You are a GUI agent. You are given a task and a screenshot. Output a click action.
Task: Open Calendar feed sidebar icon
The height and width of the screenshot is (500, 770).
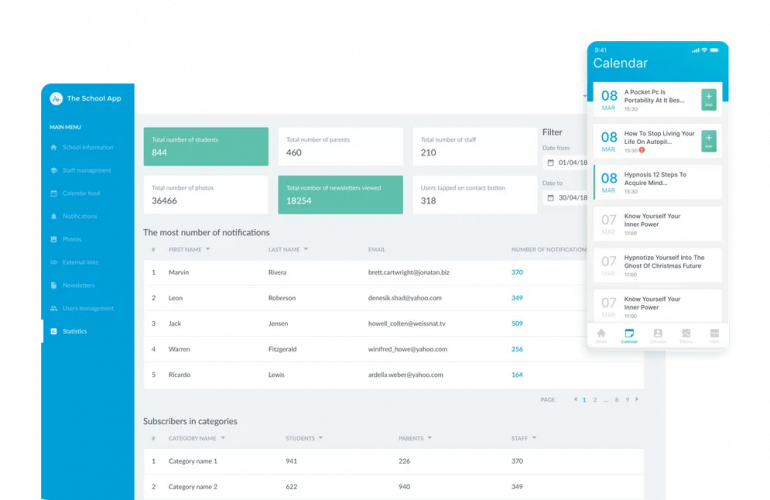coord(54,194)
